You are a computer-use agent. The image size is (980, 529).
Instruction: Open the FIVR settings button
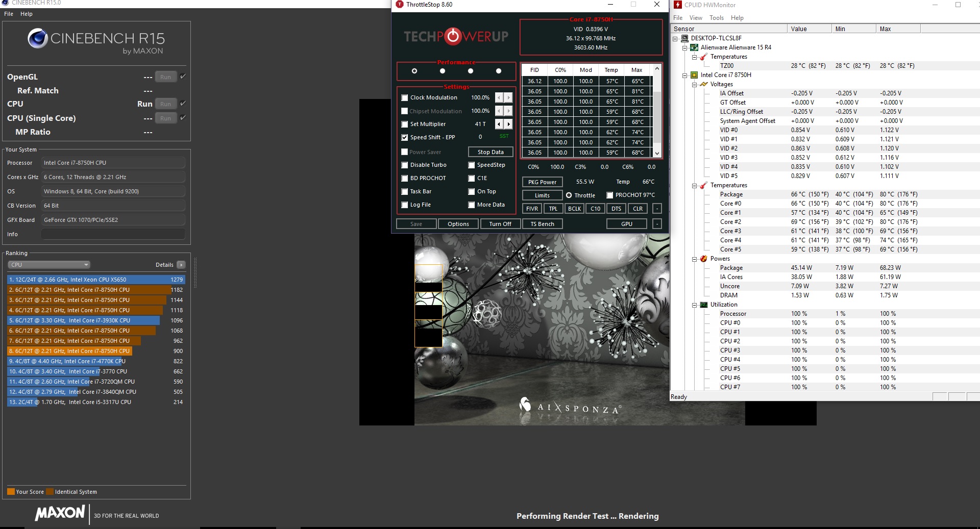click(x=532, y=209)
